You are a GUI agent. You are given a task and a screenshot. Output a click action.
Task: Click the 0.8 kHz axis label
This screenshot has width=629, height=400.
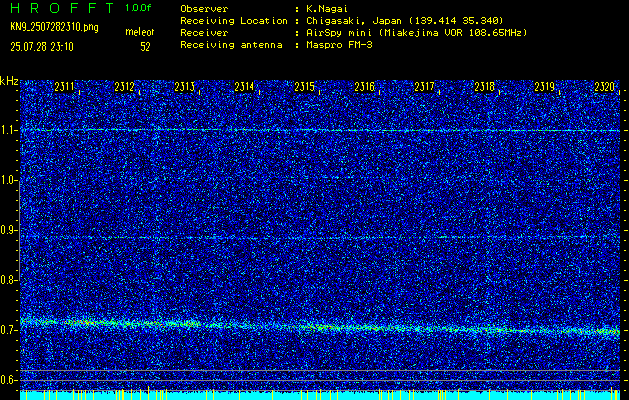coord(7,280)
